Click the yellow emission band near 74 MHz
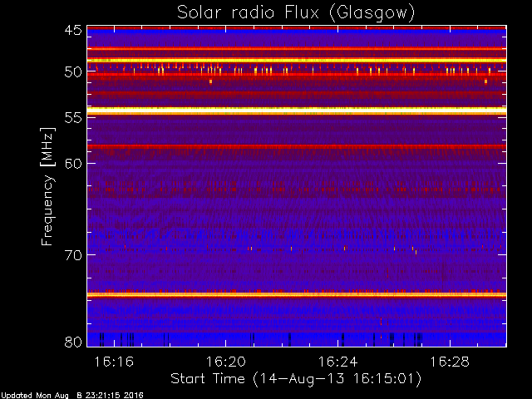This screenshot has height=399, width=532. click(297, 295)
